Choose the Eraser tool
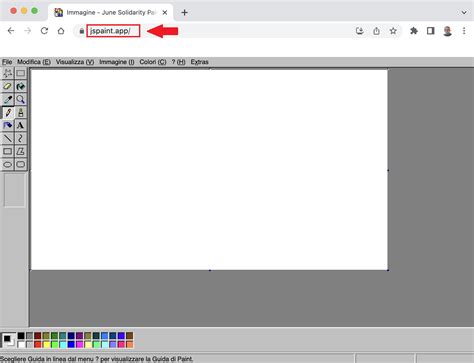The height and width of the screenshot is (363, 474). click(8, 86)
